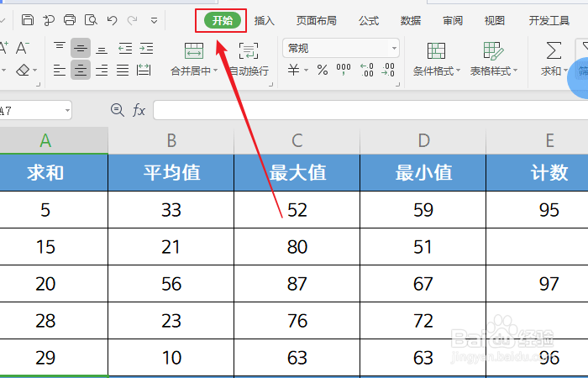Expand the name box dropdown arrow

(67, 110)
